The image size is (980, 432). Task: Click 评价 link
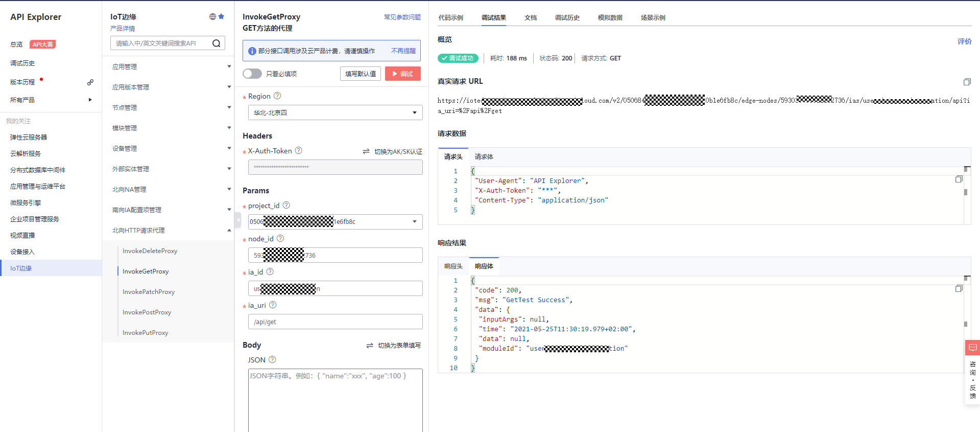tap(965, 41)
